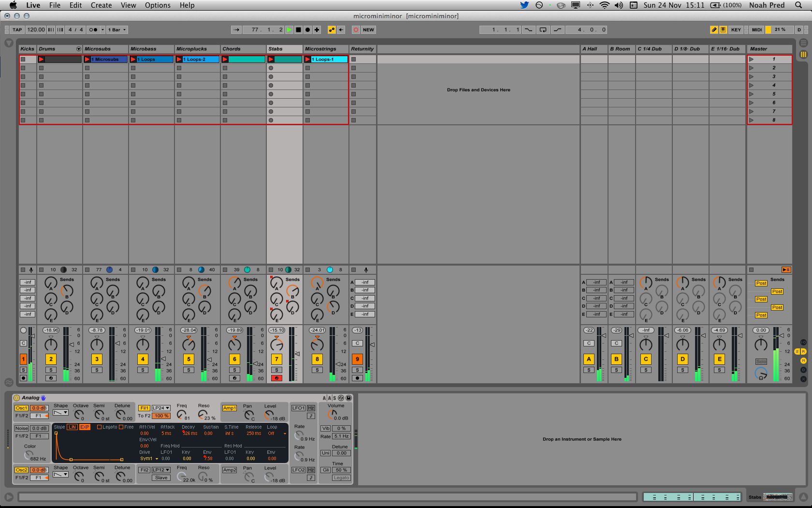Open the Osc2 Shape waveform dropdown
Image resolution: width=812 pixels, height=508 pixels.
(61, 475)
